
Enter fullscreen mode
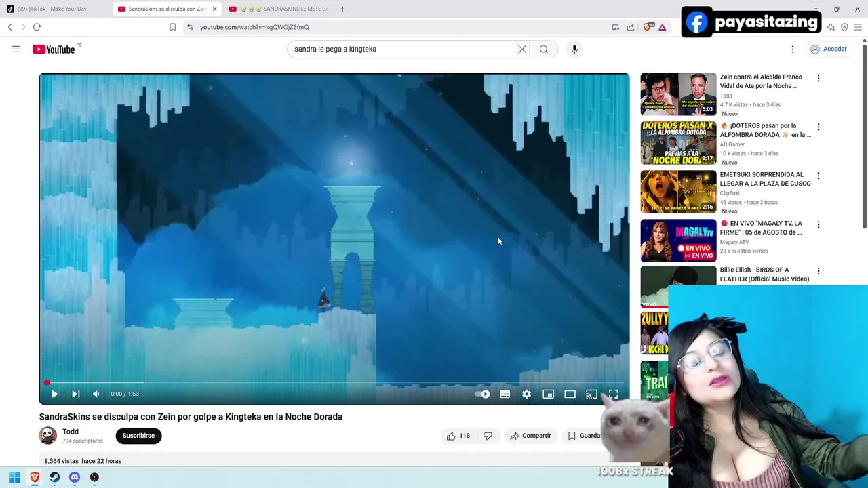click(614, 394)
